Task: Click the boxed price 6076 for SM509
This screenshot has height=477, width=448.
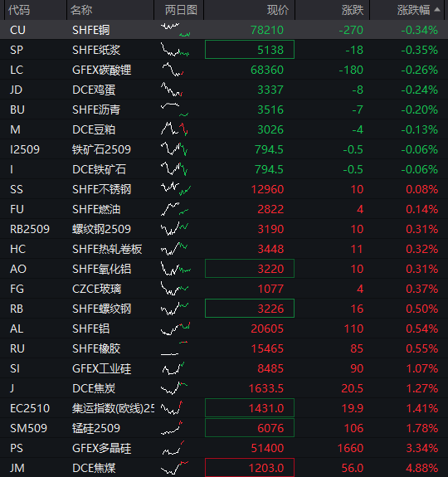Action: click(250, 428)
